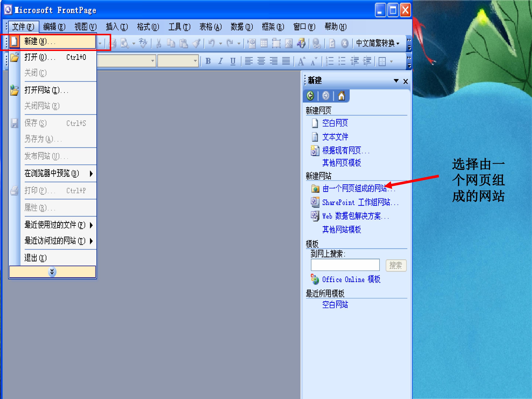
Task: Choose 打开网站(I)... in the File menu
Action: [52, 90]
